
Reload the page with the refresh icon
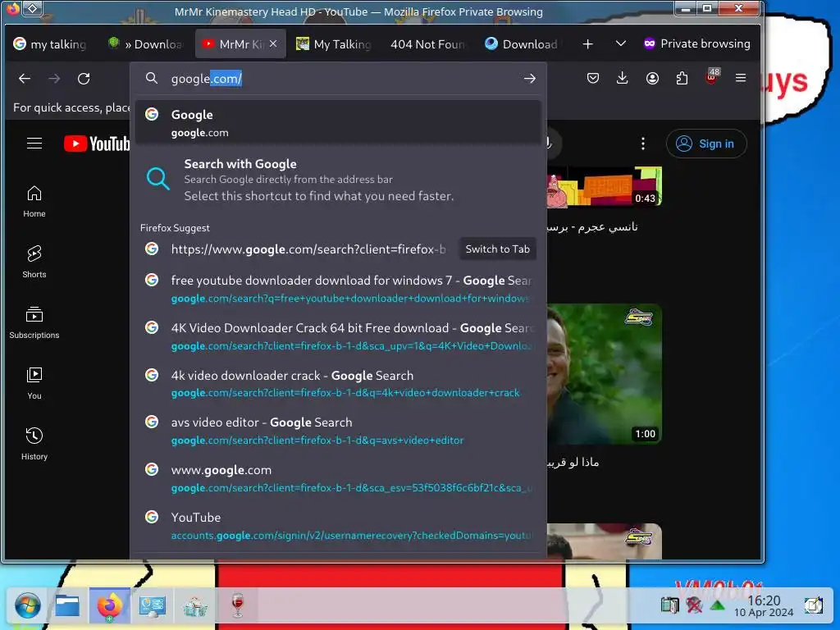point(84,79)
